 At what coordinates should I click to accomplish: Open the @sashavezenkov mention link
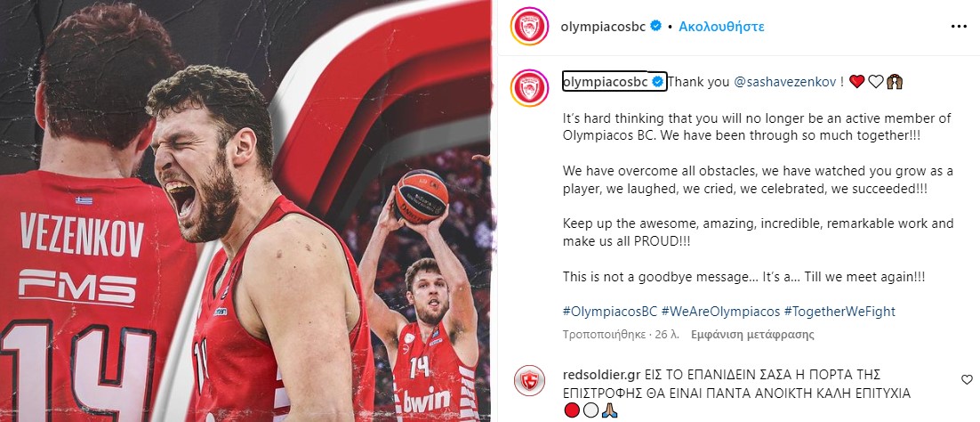click(x=785, y=82)
